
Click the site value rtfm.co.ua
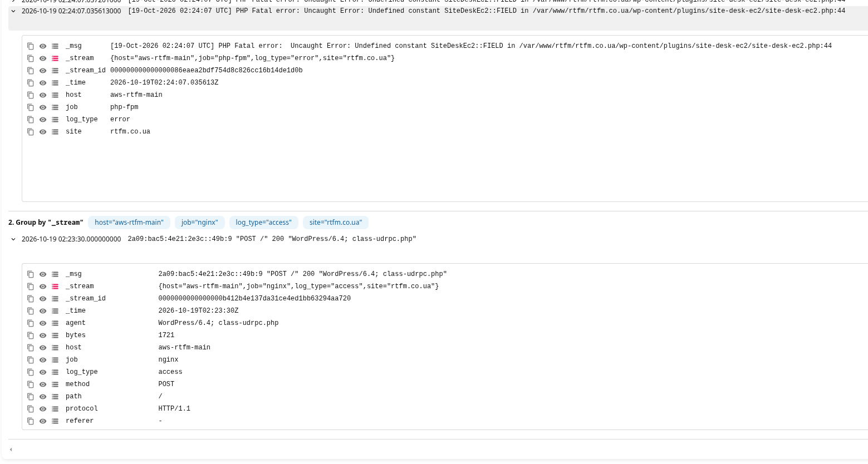[130, 132]
